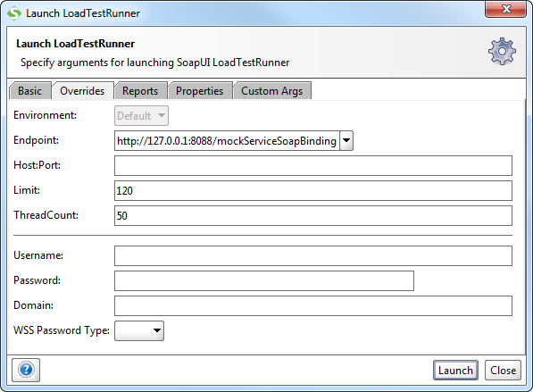
Task: Open the Environment dropdown showing Default
Action: click(x=141, y=115)
